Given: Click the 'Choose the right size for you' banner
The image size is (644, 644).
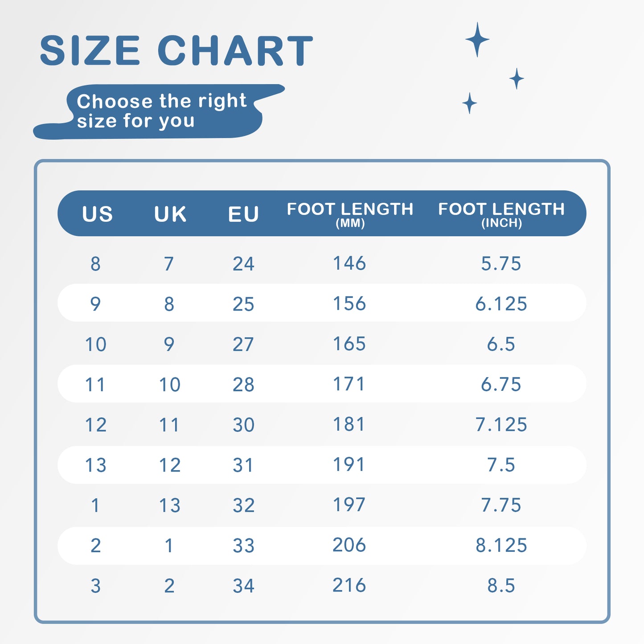Looking at the screenshot, I should (161, 111).
